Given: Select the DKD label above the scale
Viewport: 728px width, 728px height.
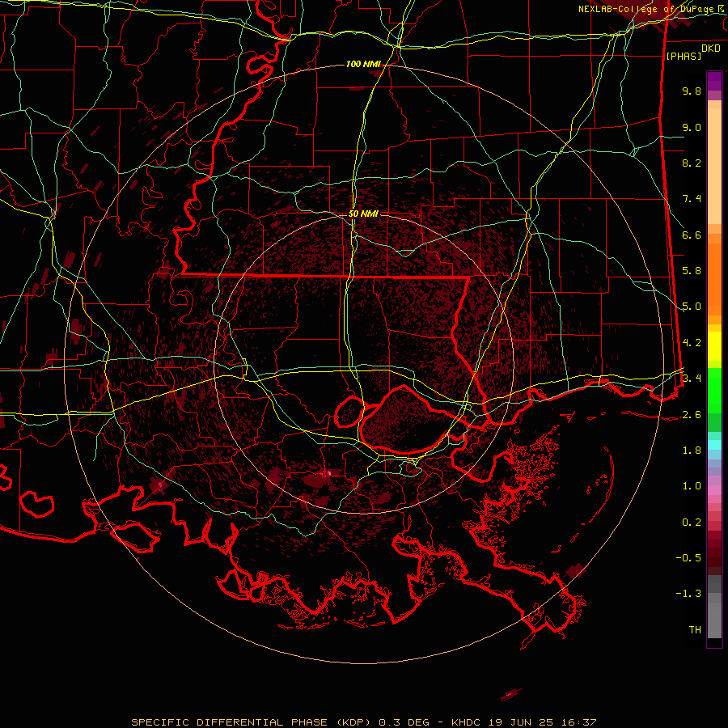Looking at the screenshot, I should [711, 49].
